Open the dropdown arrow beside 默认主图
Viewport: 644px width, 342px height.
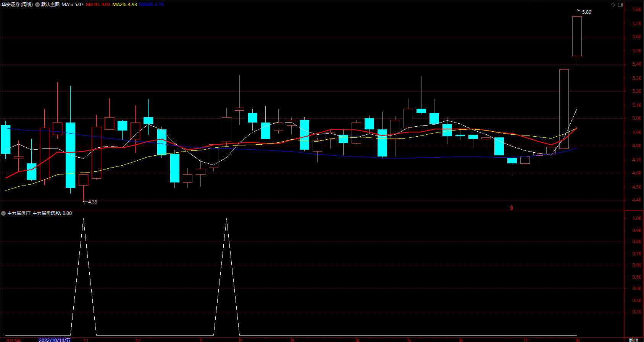[x=37, y=5]
